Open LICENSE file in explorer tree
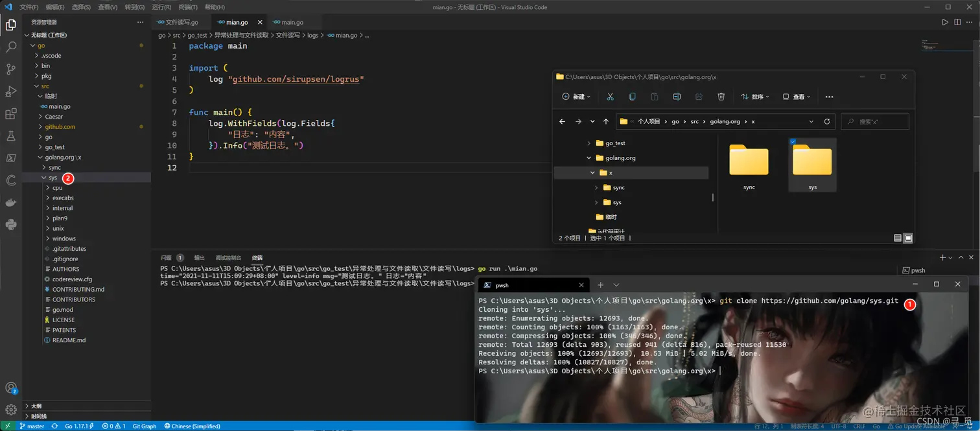This screenshot has height=431, width=980. point(64,320)
